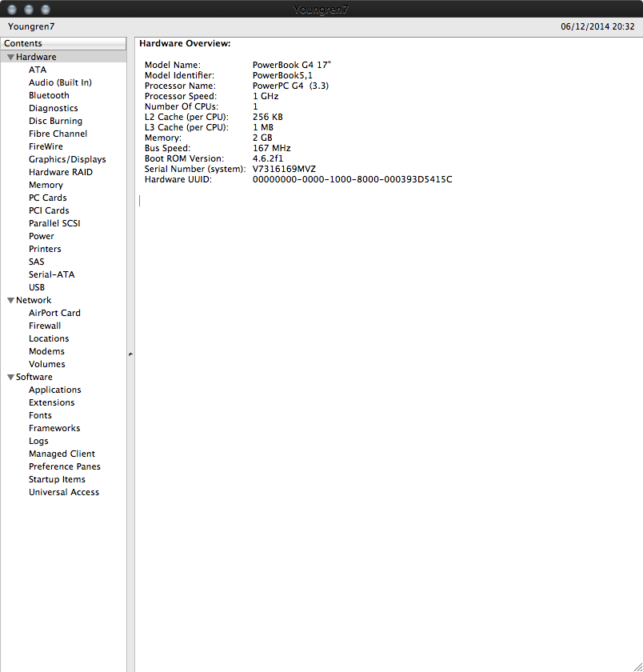Select Startup Items entry
The height and width of the screenshot is (672, 643).
click(x=57, y=479)
